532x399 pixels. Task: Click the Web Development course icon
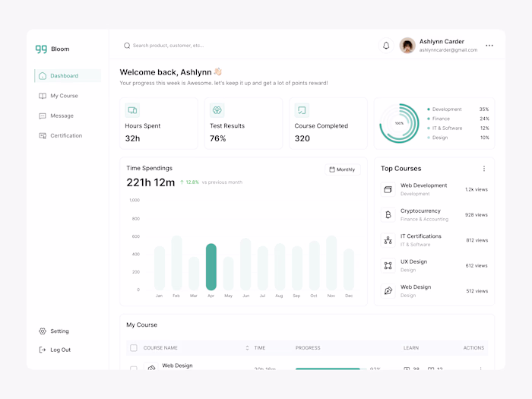pos(388,189)
